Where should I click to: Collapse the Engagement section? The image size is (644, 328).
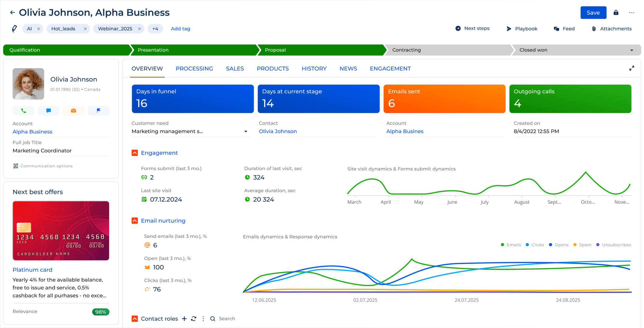coord(135,153)
